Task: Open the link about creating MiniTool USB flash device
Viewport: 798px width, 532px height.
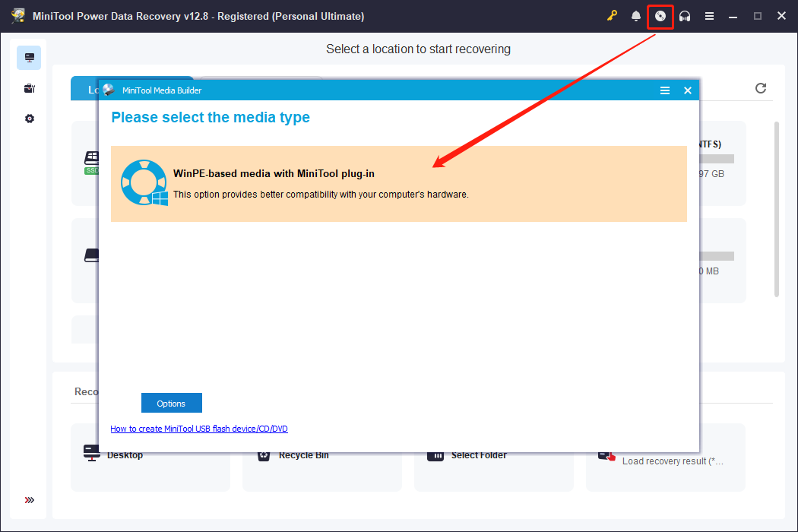Action: [199, 428]
